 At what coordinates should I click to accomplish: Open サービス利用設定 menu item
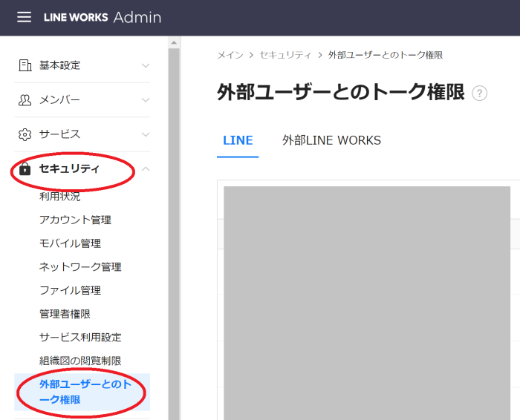(80, 338)
